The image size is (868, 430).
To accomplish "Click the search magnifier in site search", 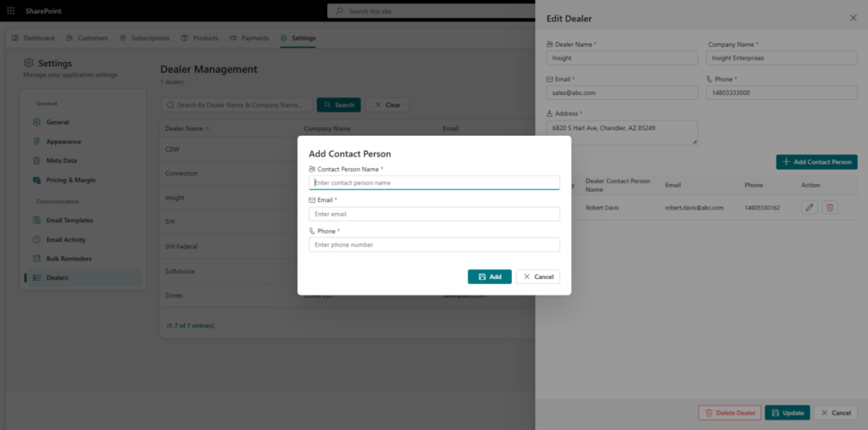I will (339, 11).
